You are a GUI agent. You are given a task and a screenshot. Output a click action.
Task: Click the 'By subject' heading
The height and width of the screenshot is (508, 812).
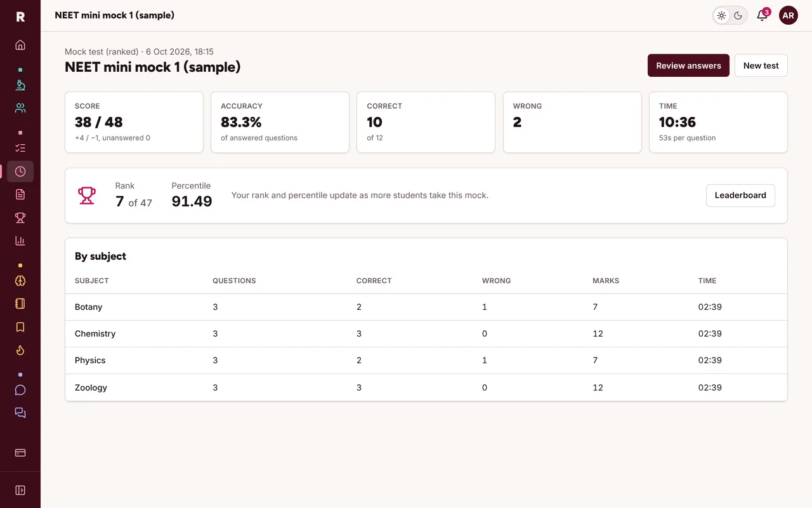pyautogui.click(x=100, y=256)
